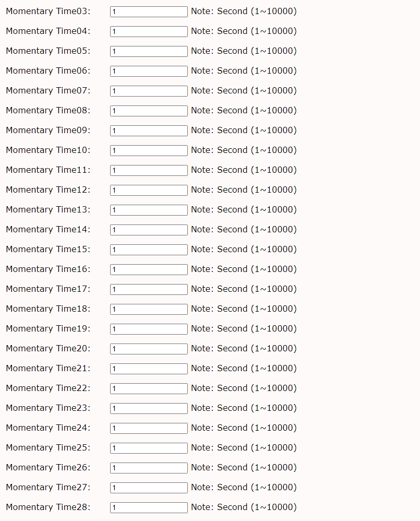420x521 pixels.
Task: Select the Momentary Time19 text box
Action: 149,329
